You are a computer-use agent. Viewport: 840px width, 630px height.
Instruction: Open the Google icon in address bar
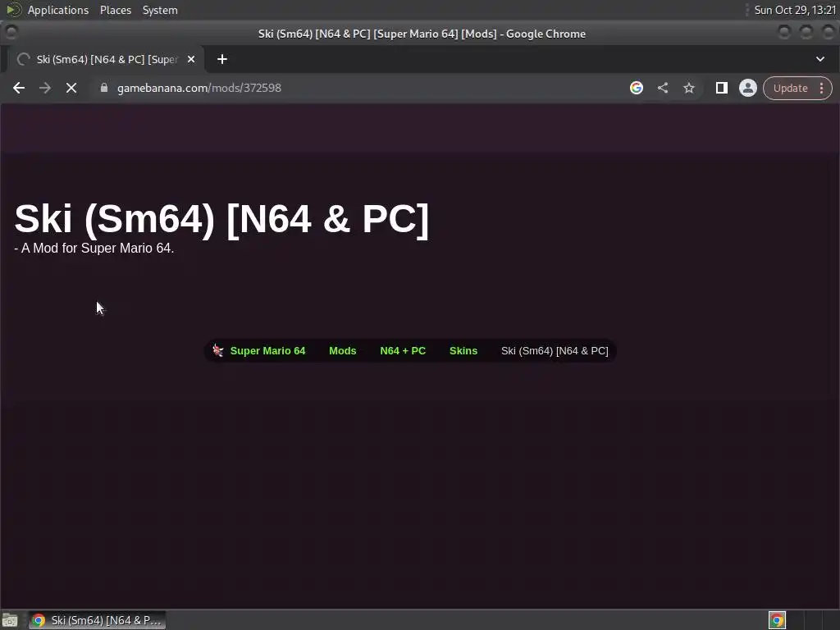tap(637, 88)
